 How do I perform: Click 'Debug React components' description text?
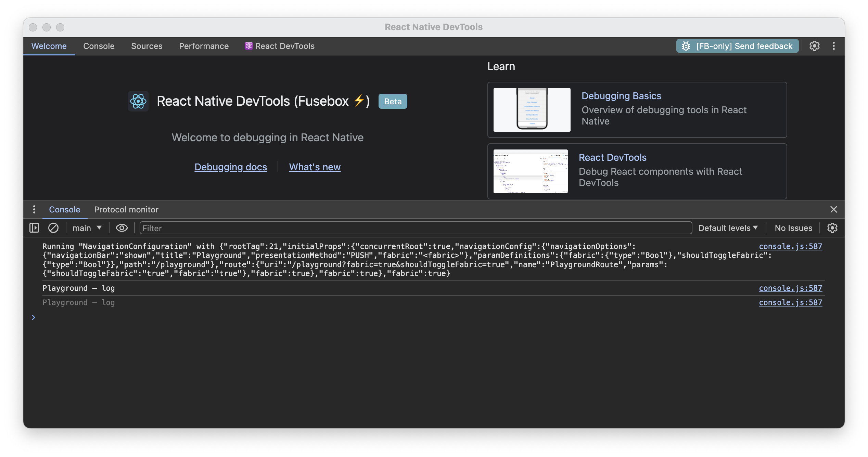pos(660,177)
